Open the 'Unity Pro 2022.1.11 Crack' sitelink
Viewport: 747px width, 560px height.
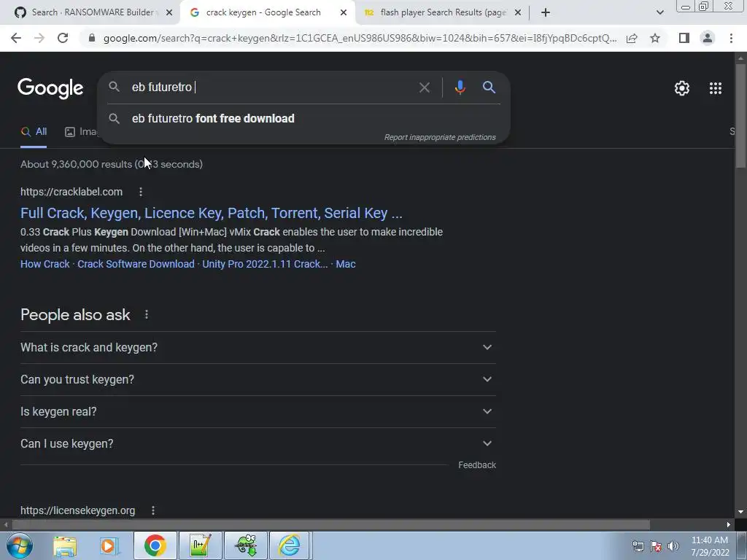pos(265,264)
